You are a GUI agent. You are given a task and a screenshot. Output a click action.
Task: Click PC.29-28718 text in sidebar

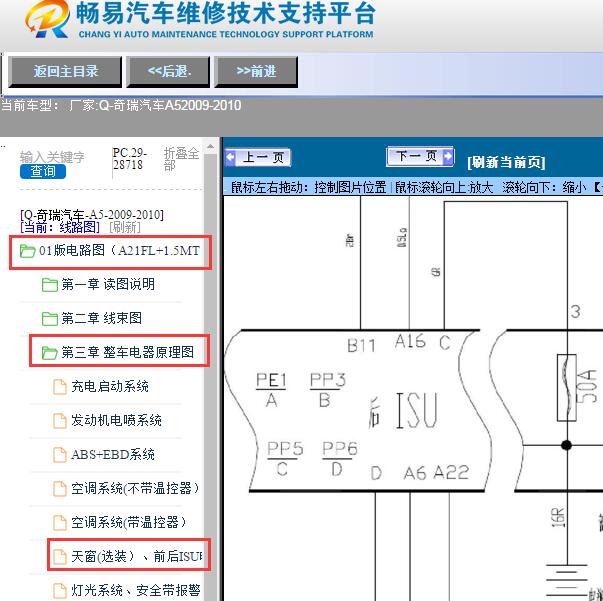click(x=130, y=158)
